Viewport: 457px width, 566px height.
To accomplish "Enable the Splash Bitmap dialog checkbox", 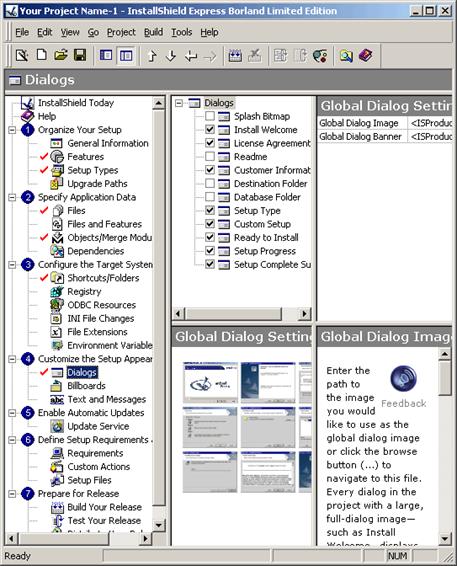I will click(210, 116).
